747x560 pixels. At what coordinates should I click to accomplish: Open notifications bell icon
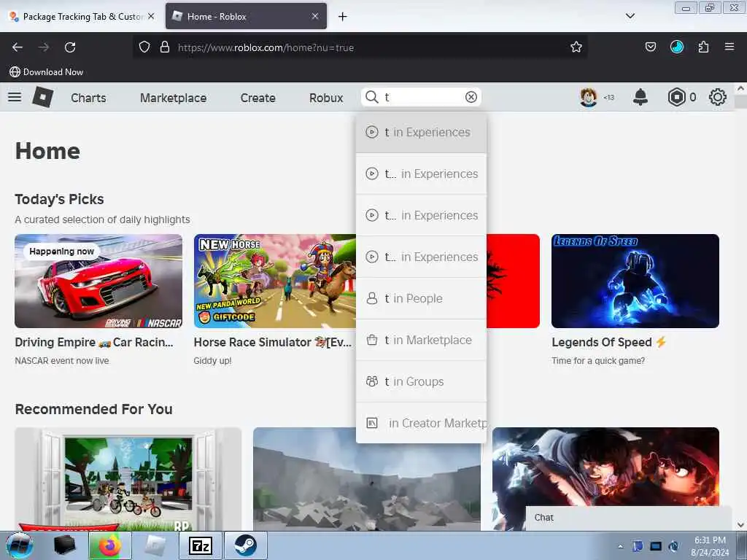point(640,97)
